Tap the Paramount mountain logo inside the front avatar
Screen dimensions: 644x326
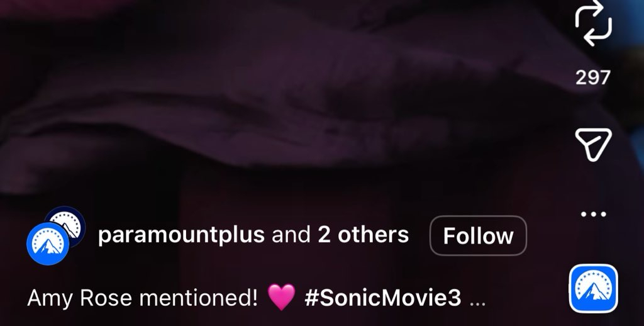[x=48, y=246]
